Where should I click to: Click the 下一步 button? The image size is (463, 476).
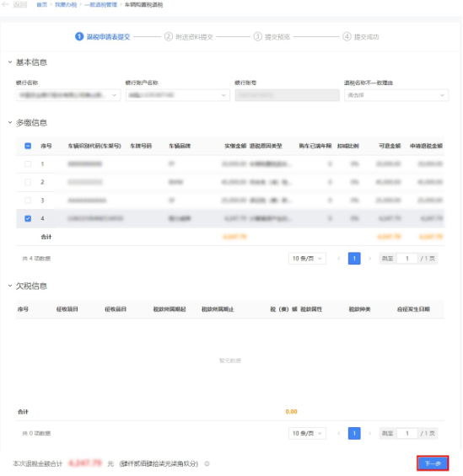click(x=433, y=463)
